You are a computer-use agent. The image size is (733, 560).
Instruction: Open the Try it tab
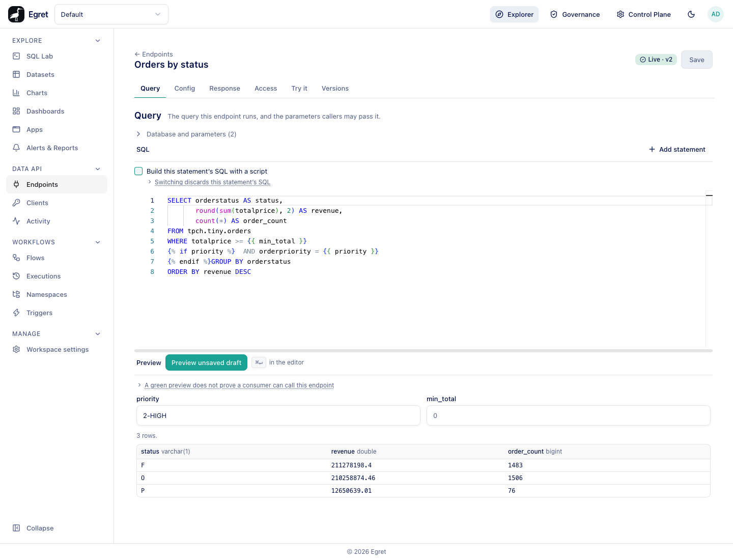coord(299,89)
